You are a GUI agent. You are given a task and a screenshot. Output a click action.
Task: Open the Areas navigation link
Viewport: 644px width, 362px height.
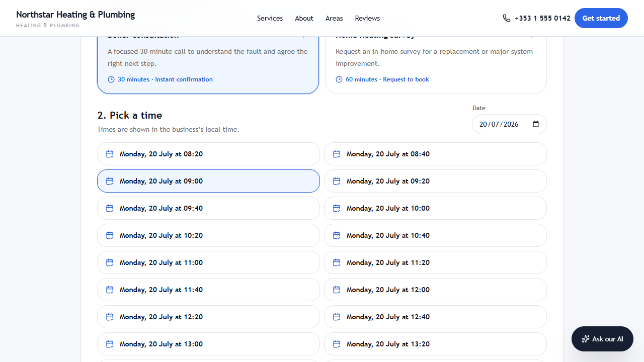click(334, 18)
